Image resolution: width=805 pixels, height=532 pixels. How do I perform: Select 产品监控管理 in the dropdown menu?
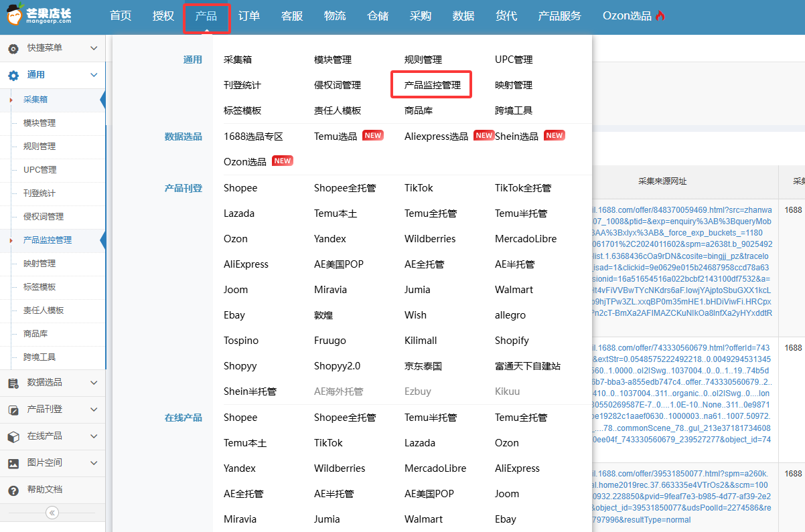click(433, 85)
